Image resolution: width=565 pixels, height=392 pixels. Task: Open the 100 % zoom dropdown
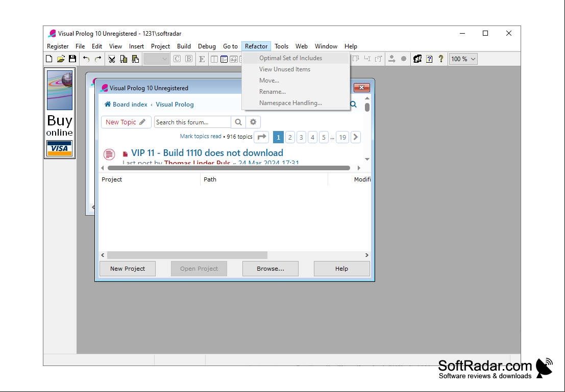(x=463, y=59)
